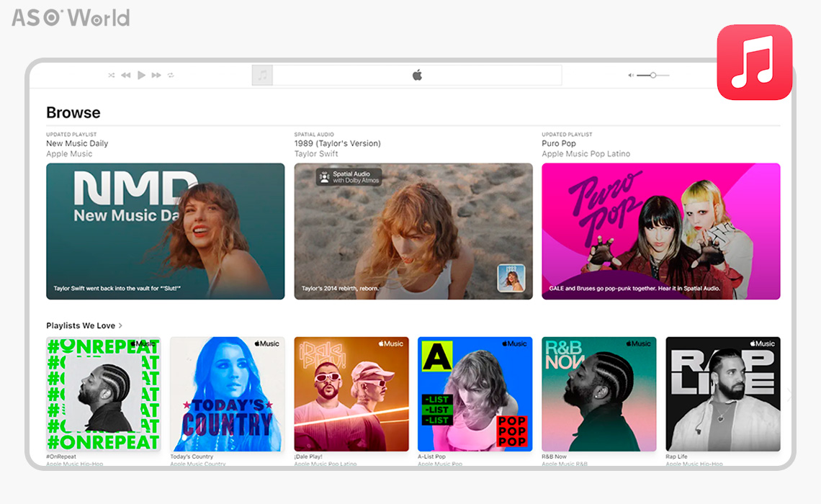
Task: Open the Apple Music curator link under New Music Daily
Action: [69, 154]
